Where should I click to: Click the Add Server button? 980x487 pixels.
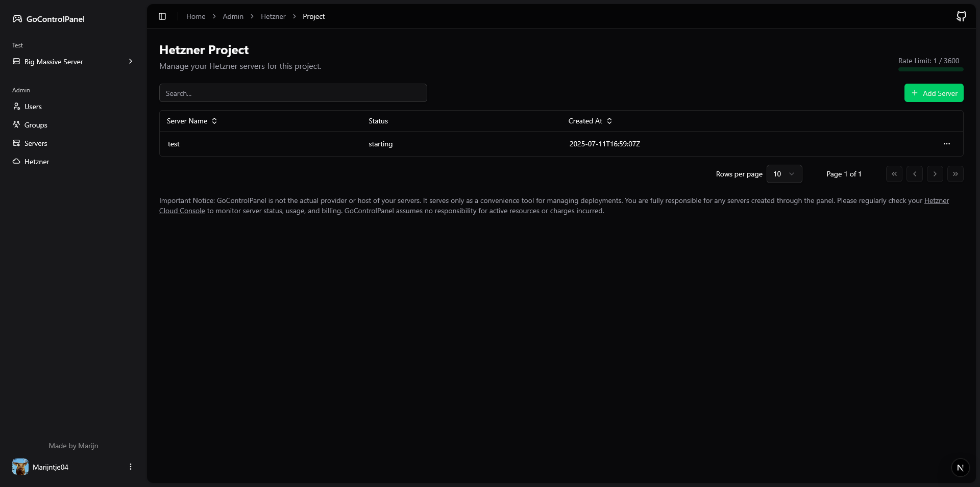[x=934, y=93]
